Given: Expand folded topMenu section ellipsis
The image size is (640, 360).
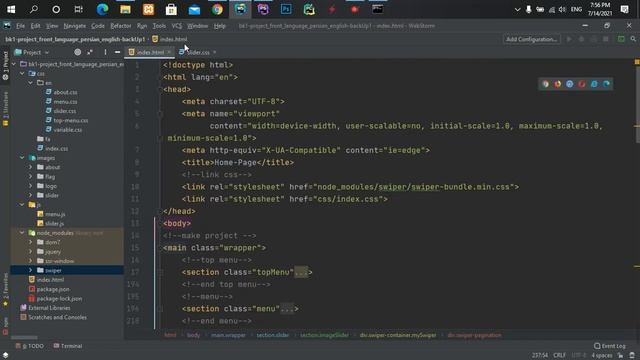Looking at the screenshot, I should (301, 272).
